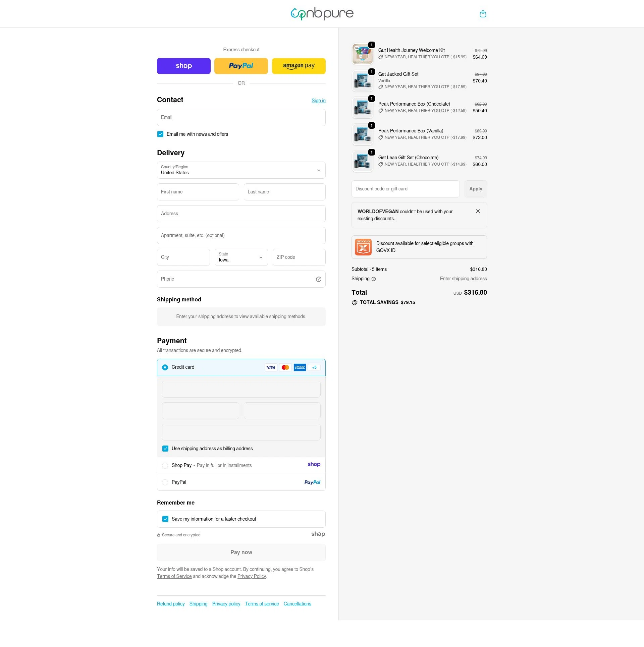Open the shopping cart icon
Image resolution: width=644 pixels, height=647 pixels.
(x=483, y=14)
